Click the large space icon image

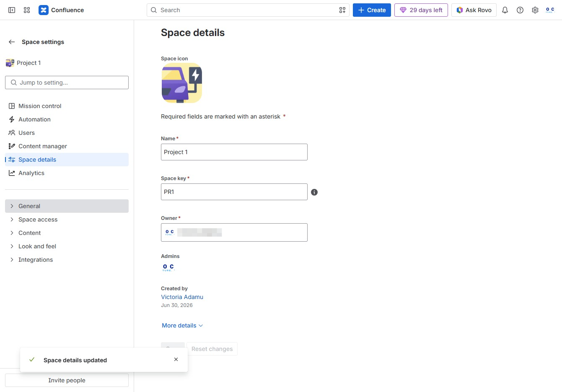(x=182, y=83)
